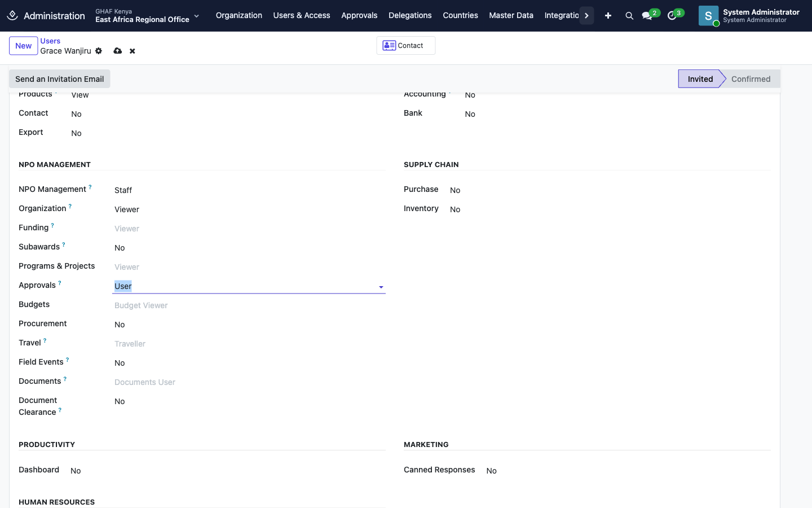This screenshot has height=508, width=812.
Task: Open the Organization menu
Action: 239,15
